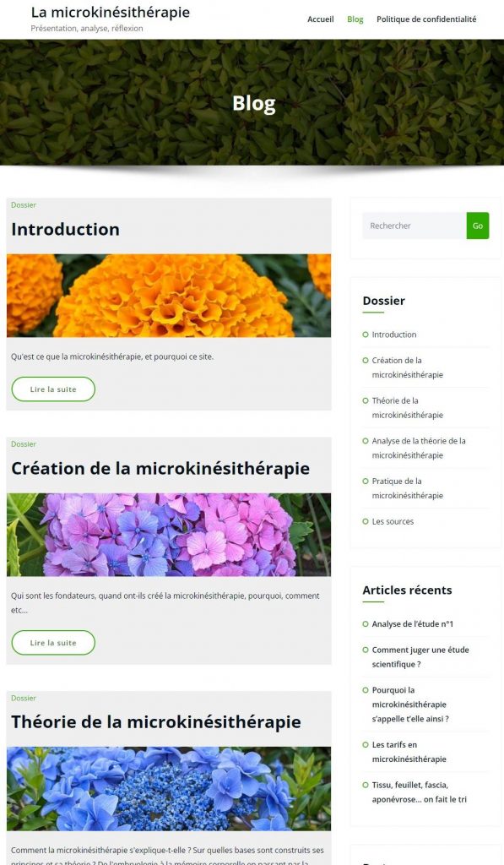The image size is (504, 865).
Task: Open recent article Analyse de l'étude n°1
Action: coord(413,624)
